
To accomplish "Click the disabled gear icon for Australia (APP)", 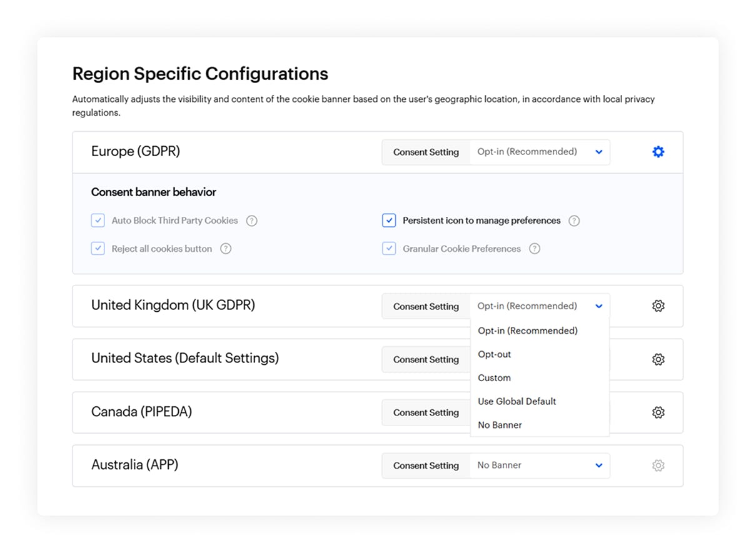I will tap(658, 465).
